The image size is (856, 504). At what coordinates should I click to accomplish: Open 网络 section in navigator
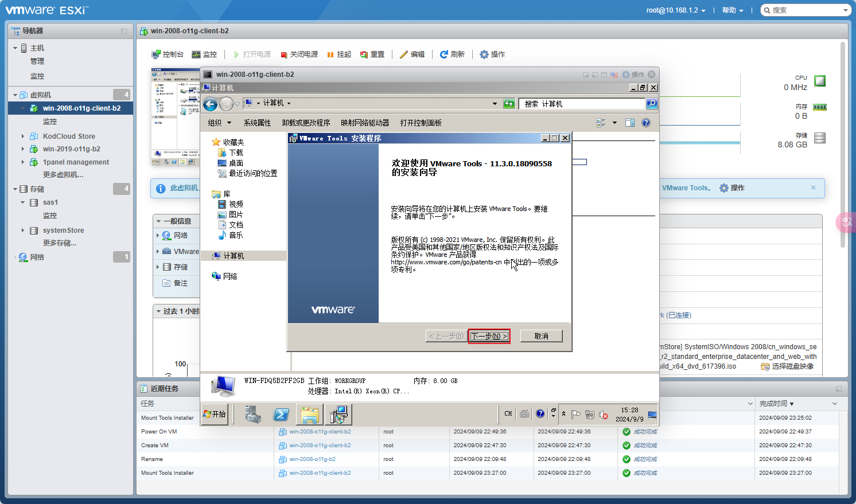37,257
